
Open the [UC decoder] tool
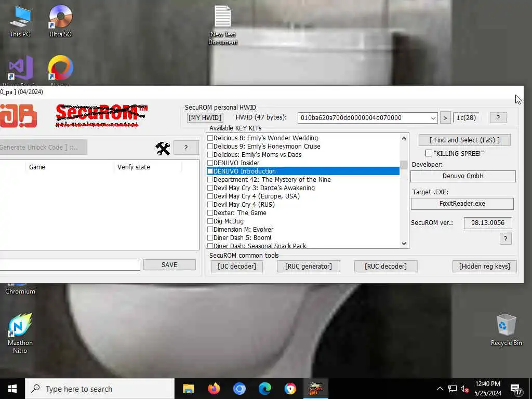tap(237, 267)
